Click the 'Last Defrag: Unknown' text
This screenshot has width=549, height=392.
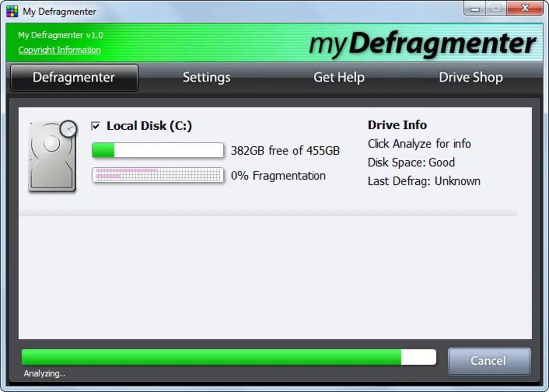424,181
